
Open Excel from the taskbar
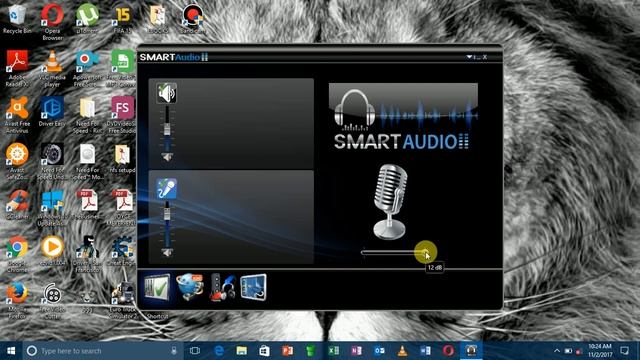(333, 351)
